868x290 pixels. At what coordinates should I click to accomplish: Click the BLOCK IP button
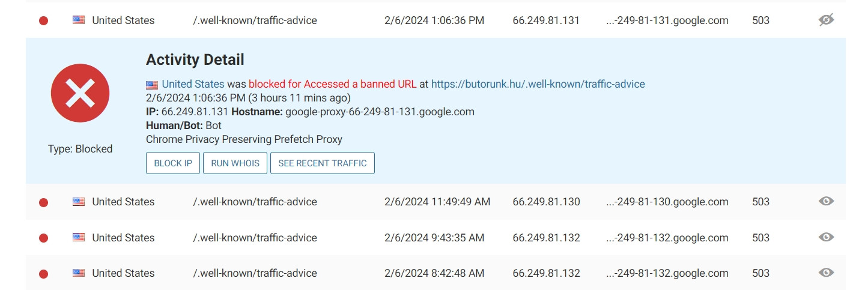(173, 163)
